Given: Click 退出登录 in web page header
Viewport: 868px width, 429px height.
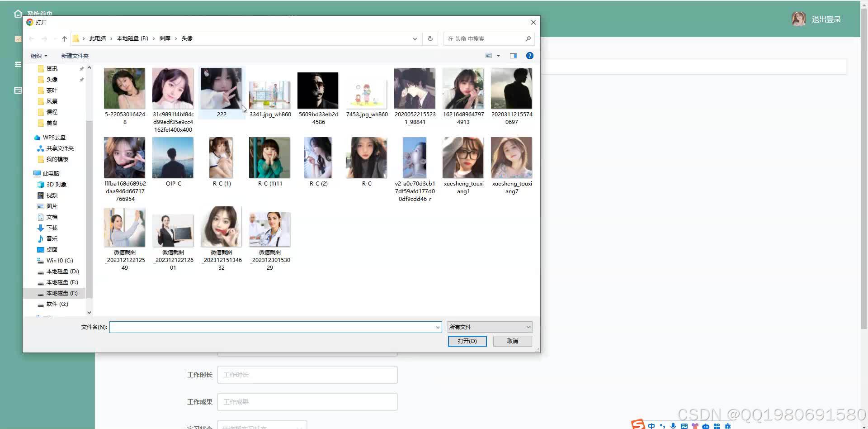Looking at the screenshot, I should [x=826, y=19].
